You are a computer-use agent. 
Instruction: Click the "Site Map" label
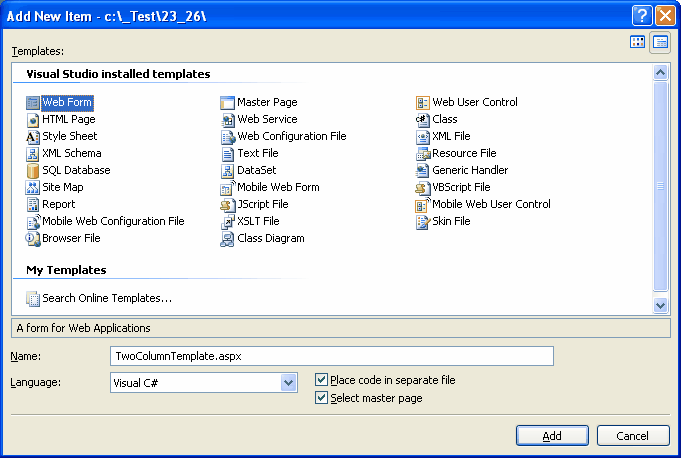coord(63,187)
